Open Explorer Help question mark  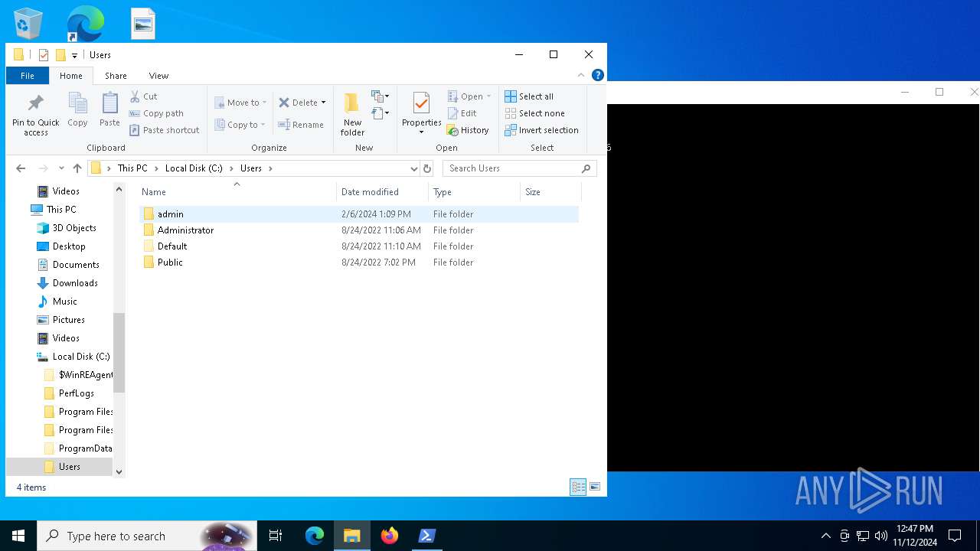tap(598, 75)
